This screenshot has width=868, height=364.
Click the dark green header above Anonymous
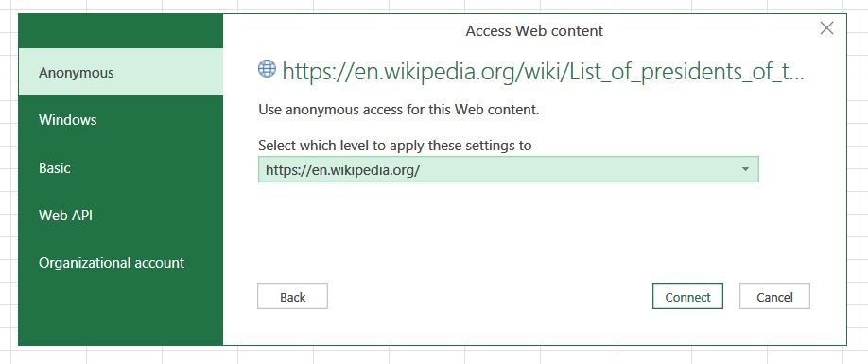click(121, 31)
